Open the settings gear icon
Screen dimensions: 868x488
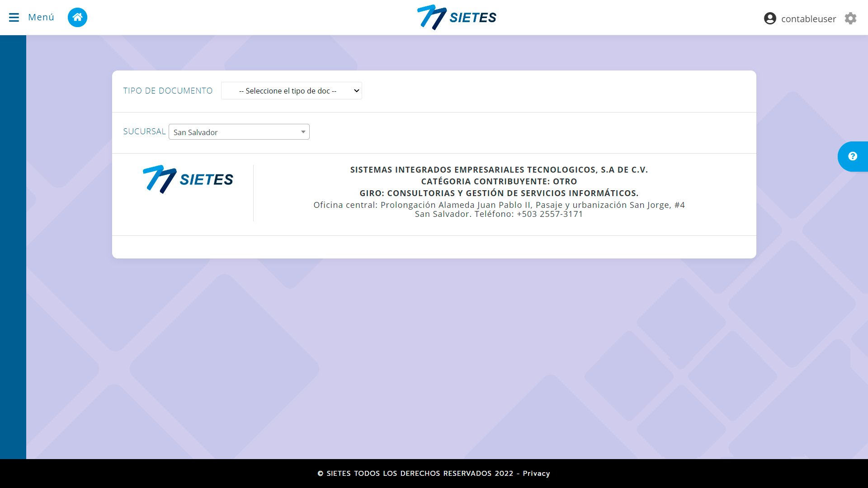click(x=851, y=19)
